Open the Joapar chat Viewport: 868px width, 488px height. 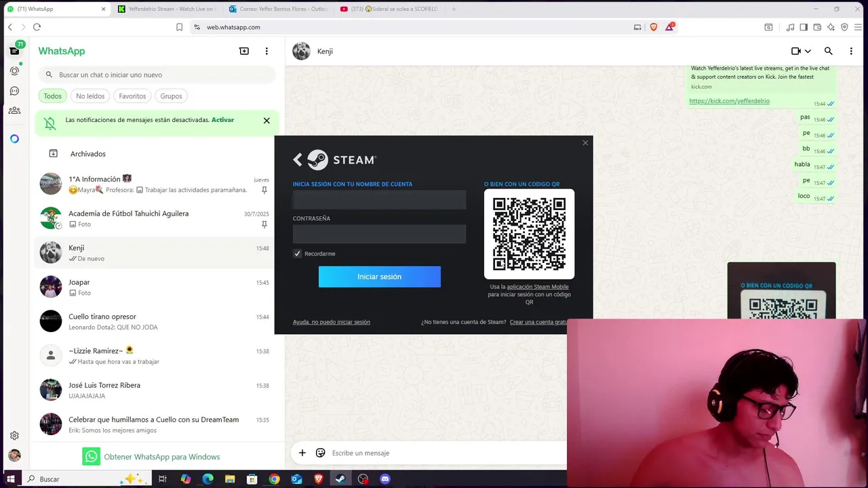(155, 287)
